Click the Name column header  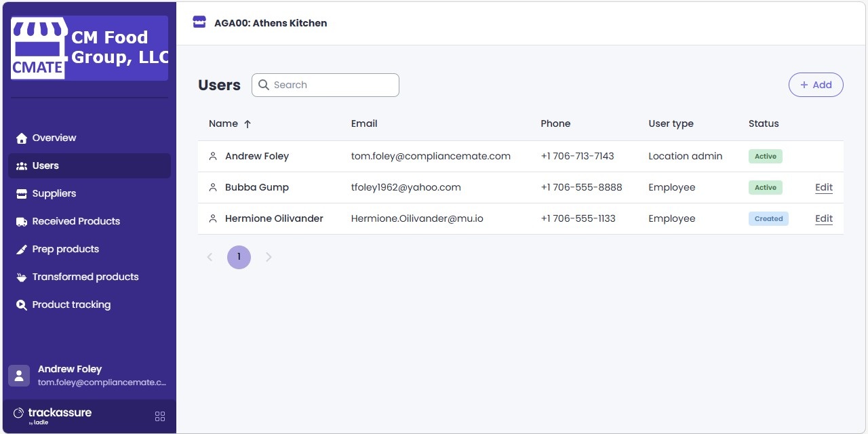pos(223,123)
